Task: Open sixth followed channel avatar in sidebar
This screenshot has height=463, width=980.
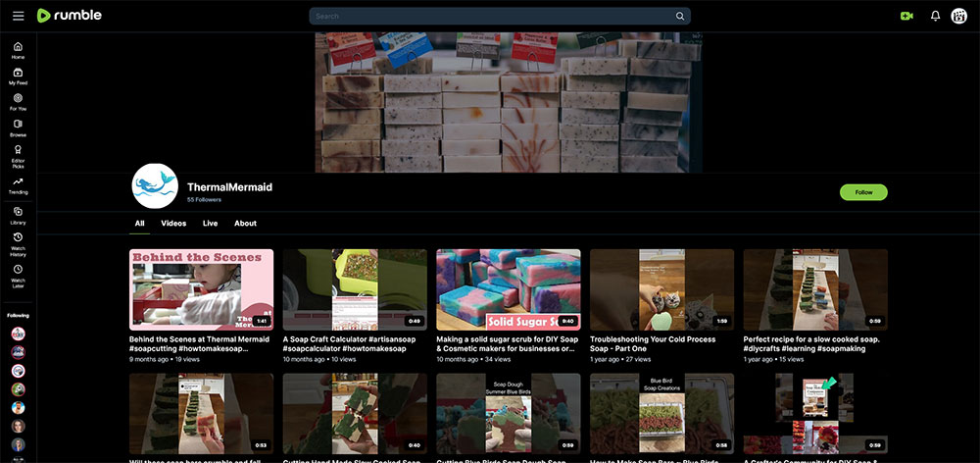Action: pyautogui.click(x=18, y=426)
